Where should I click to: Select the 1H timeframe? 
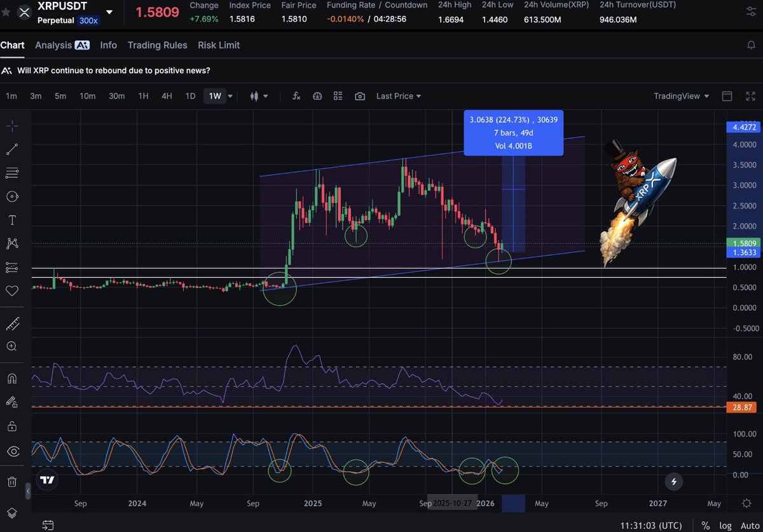tap(143, 96)
